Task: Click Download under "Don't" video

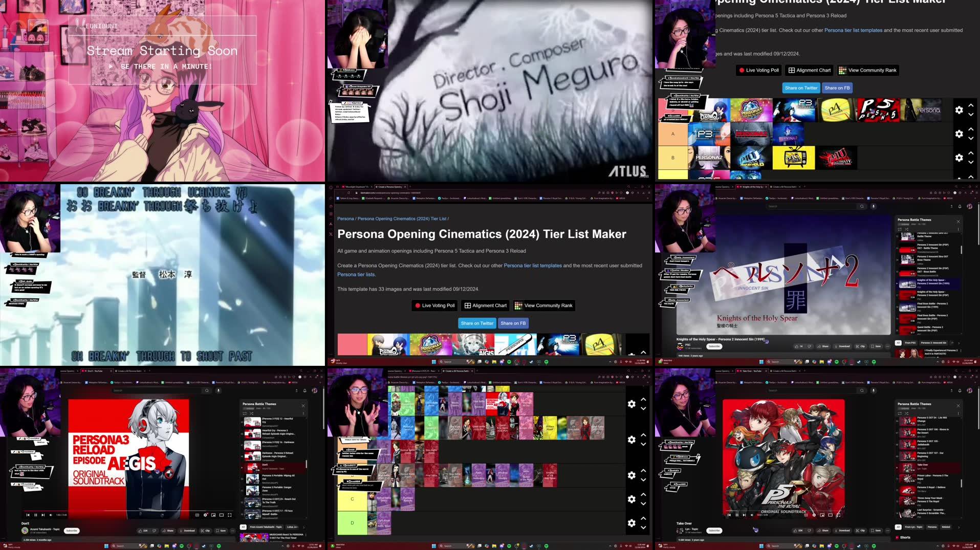Action: tap(187, 531)
